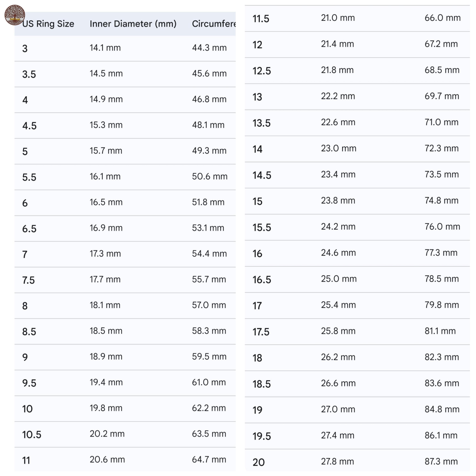Click the 14.1 mm diameter cell

pos(105,48)
